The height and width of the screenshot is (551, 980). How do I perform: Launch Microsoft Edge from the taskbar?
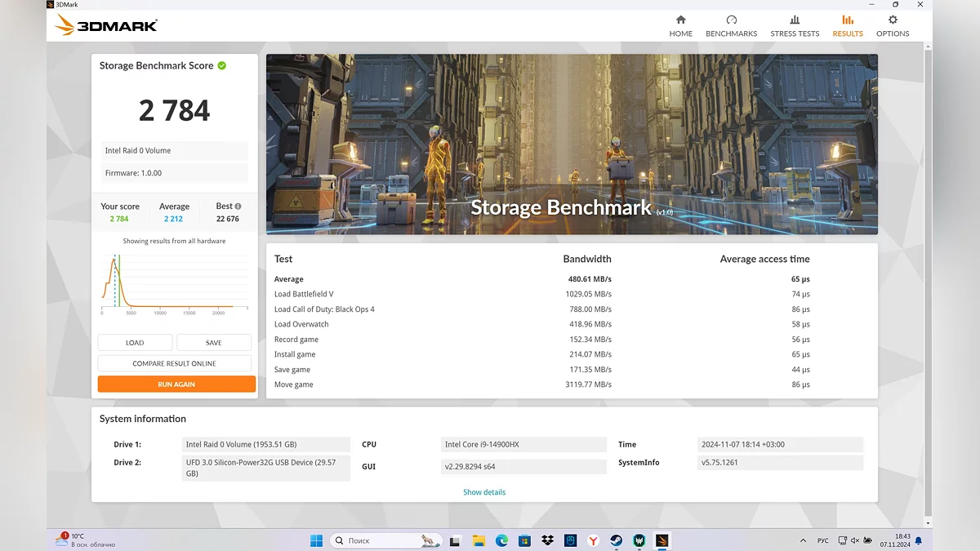(x=501, y=540)
